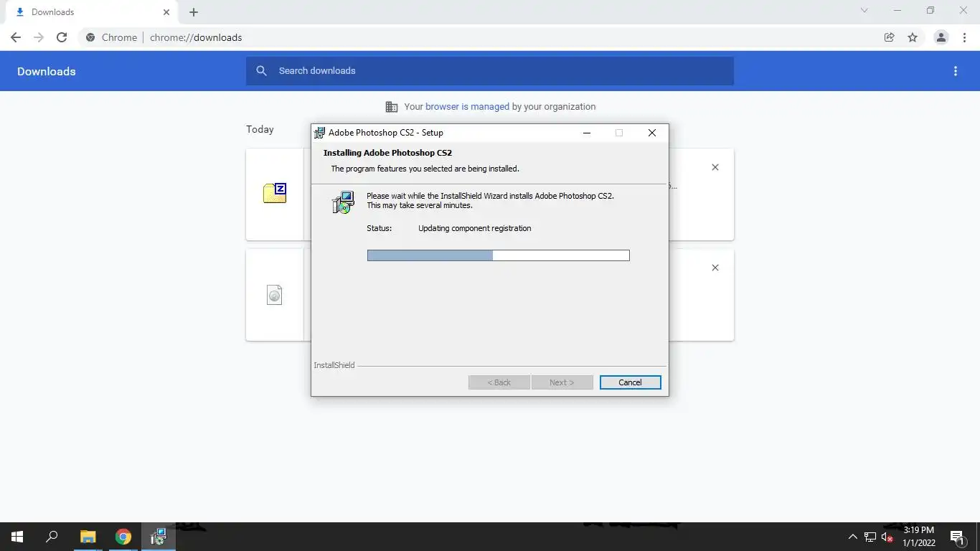Go back in Chrome
The height and width of the screenshot is (551, 980).
coord(16,37)
